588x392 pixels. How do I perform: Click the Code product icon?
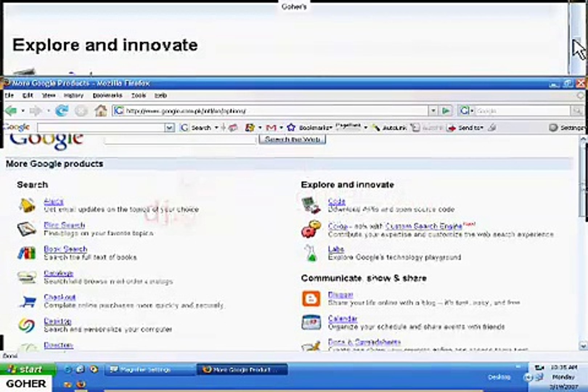click(x=311, y=205)
